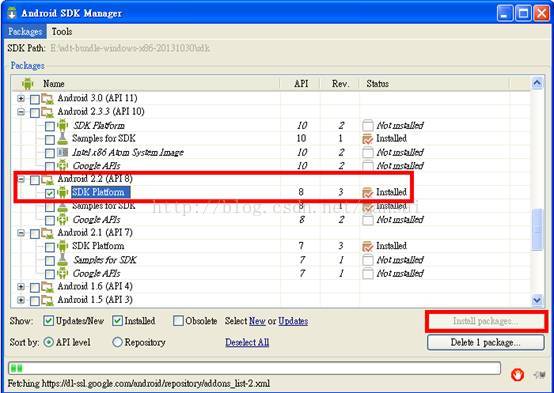Toggle the Updates/New show checkbox

(x=48, y=321)
